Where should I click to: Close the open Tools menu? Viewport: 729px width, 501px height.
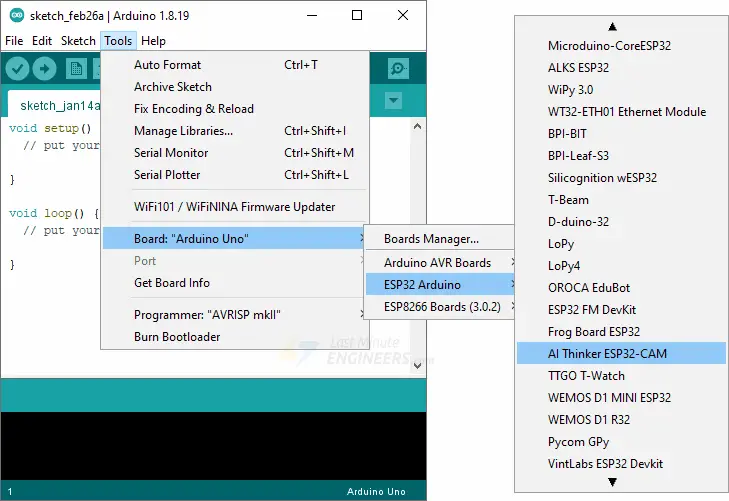point(118,41)
